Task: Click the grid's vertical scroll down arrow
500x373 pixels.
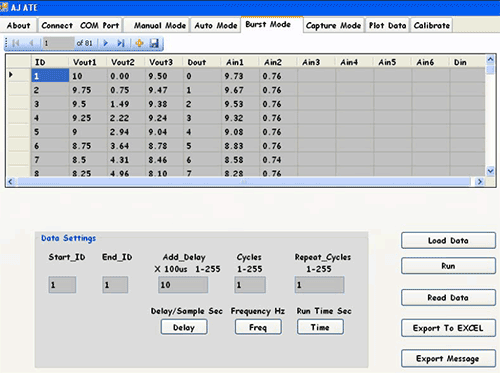Action: coord(490,171)
